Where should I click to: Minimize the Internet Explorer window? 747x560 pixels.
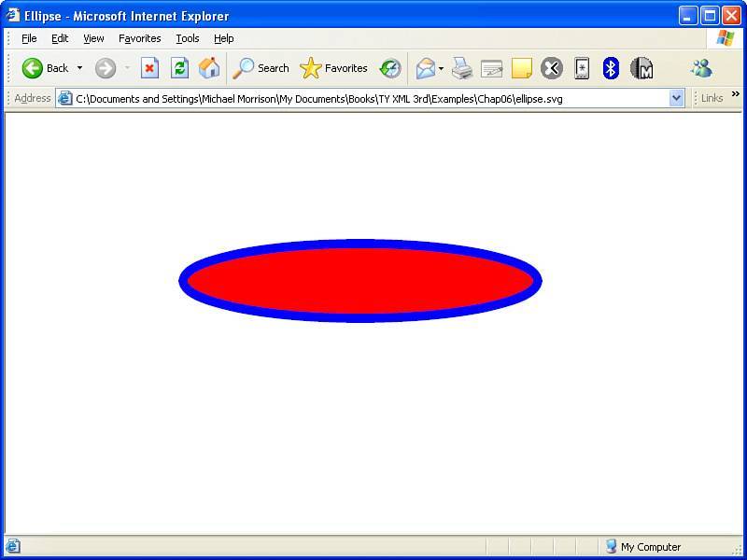[688, 16]
